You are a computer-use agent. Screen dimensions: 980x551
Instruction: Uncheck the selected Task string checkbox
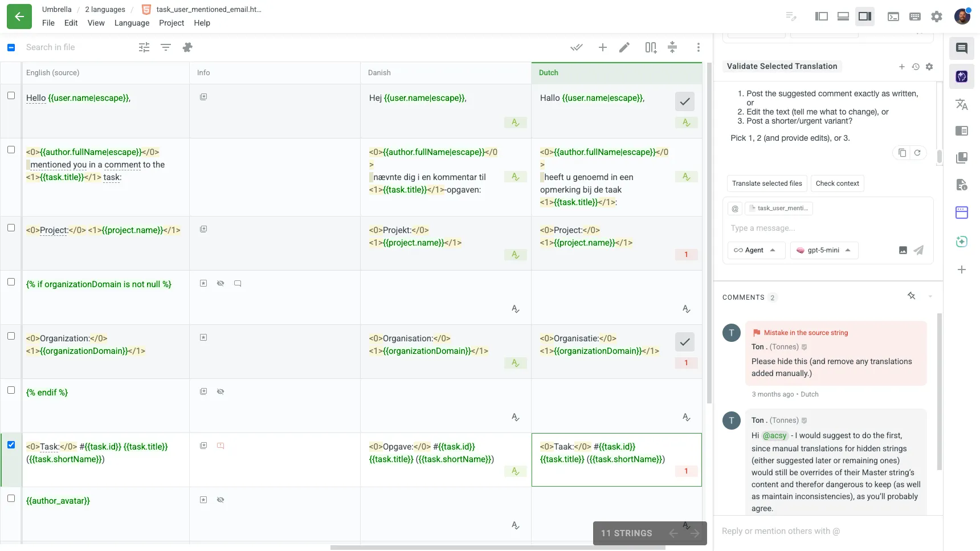pos(11,444)
